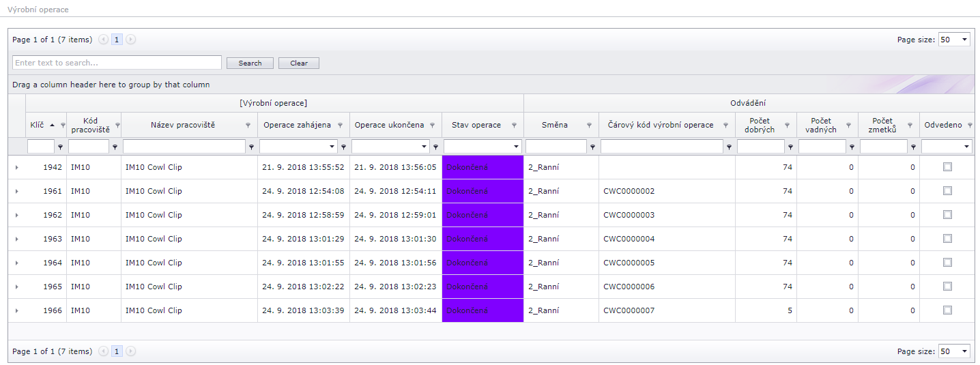This screenshot has width=980, height=365.
Task: Toggle Odvedeno checkbox for row 1966
Action: pyautogui.click(x=947, y=310)
